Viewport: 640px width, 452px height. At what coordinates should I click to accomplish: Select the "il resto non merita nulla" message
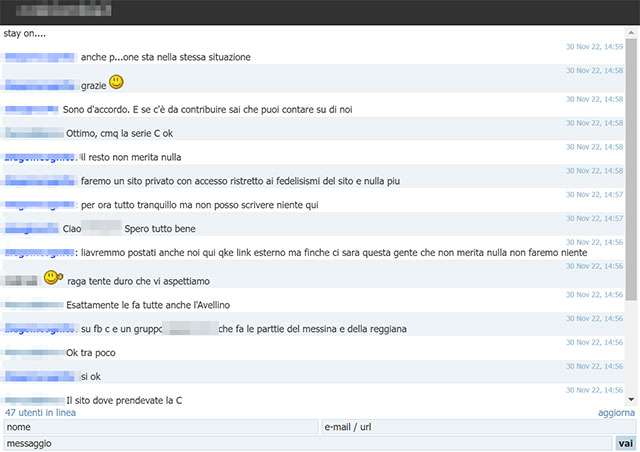click(x=131, y=157)
